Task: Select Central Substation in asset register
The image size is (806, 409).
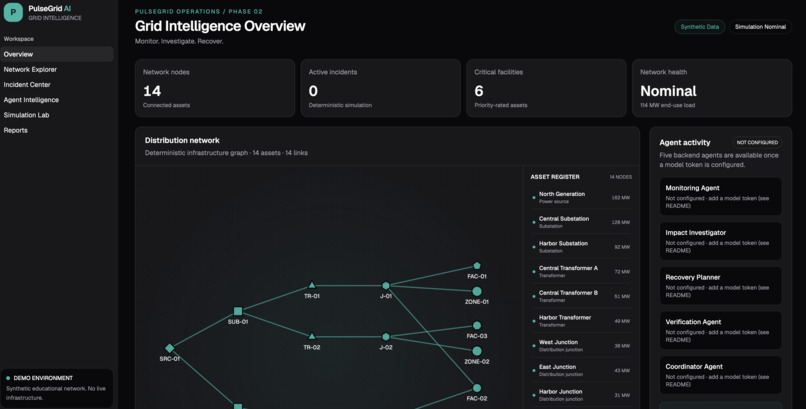Action: (x=581, y=222)
